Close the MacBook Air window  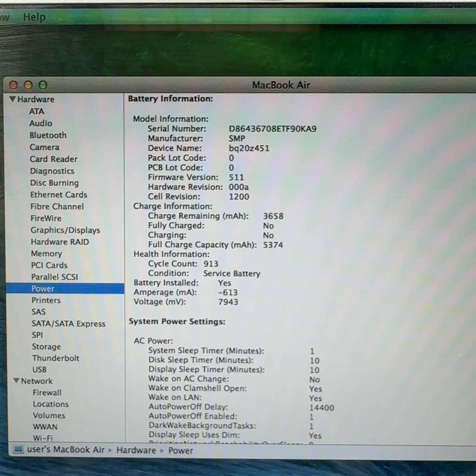click(14, 85)
